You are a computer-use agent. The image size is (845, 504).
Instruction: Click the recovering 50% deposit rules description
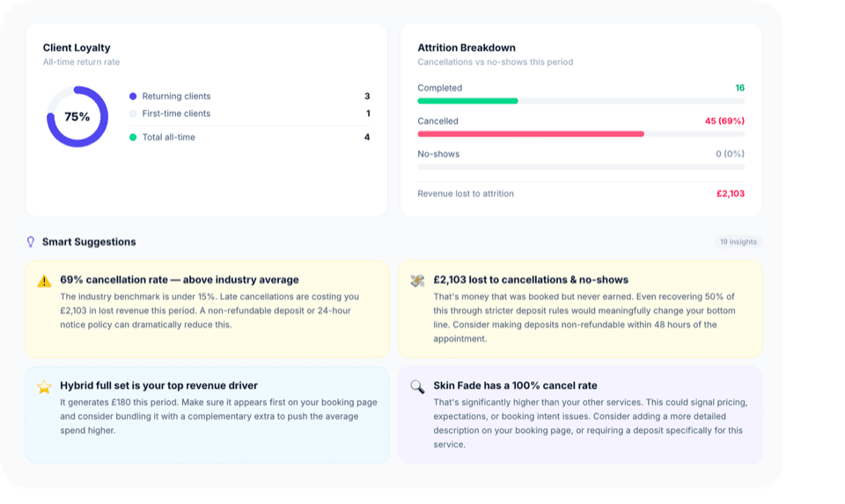584,318
